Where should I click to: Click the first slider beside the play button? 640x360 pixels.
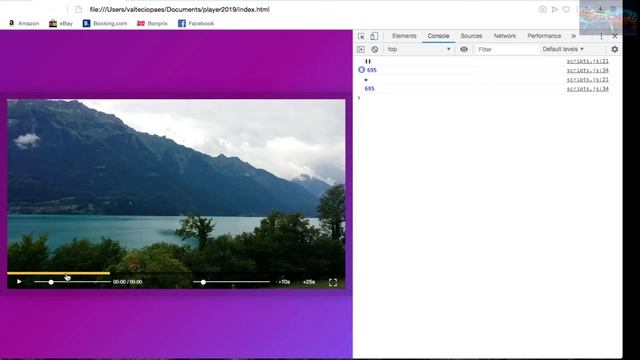[72, 282]
